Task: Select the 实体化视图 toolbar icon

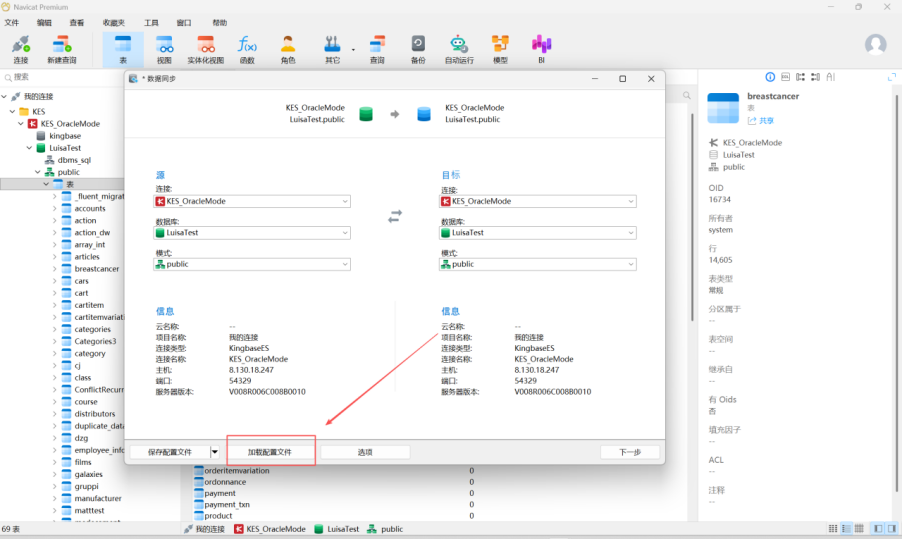Action: 206,48
